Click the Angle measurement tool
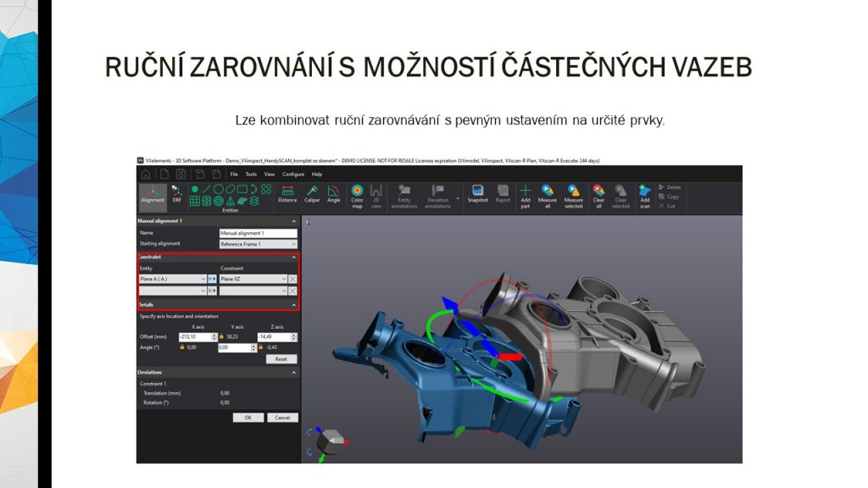This screenshot has width=868, height=488. click(x=333, y=194)
